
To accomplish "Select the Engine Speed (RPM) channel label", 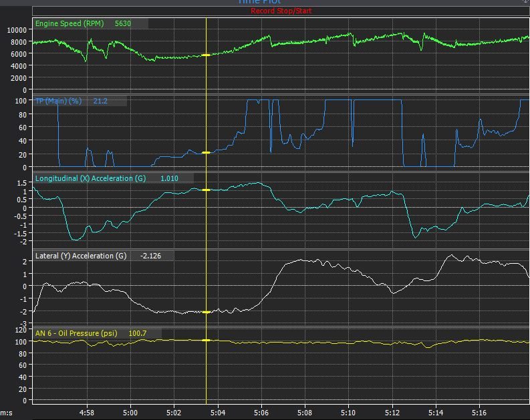I will (x=68, y=23).
